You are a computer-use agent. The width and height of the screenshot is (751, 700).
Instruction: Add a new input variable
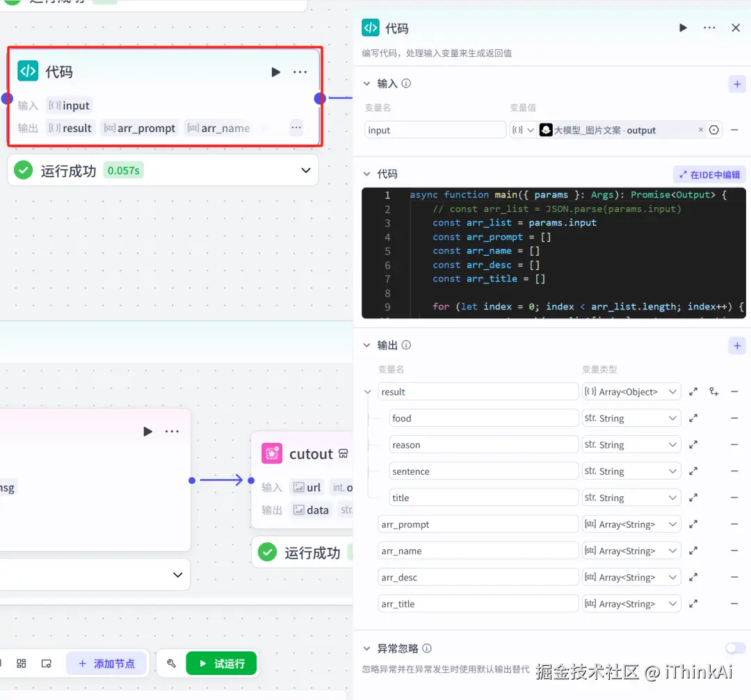(737, 84)
